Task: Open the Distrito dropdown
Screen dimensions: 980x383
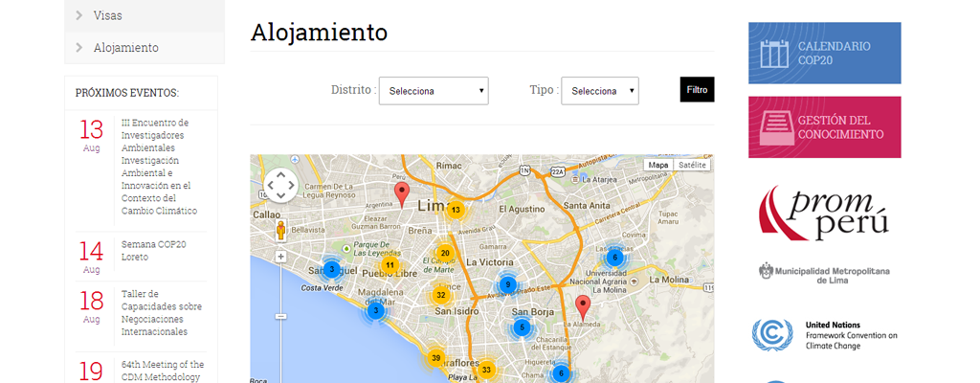Action: 434,91
